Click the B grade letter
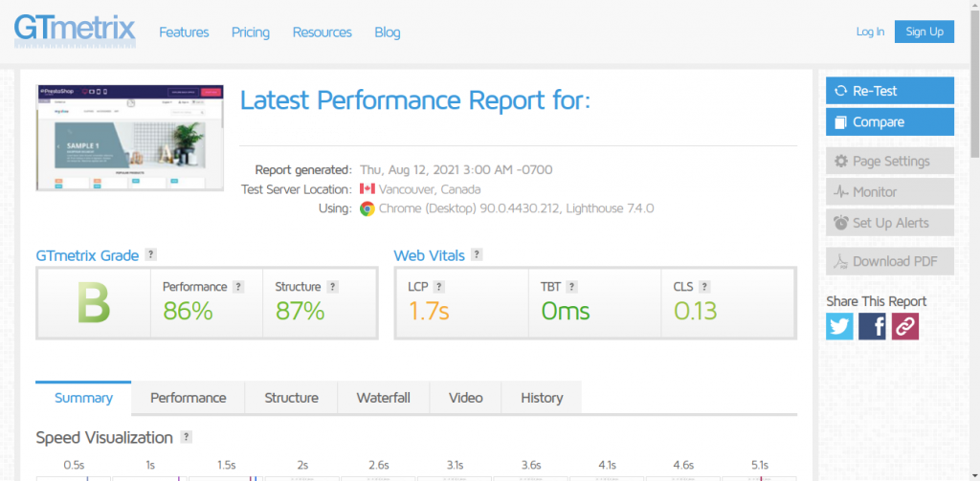Screen dimensions: 980x481 tap(94, 303)
